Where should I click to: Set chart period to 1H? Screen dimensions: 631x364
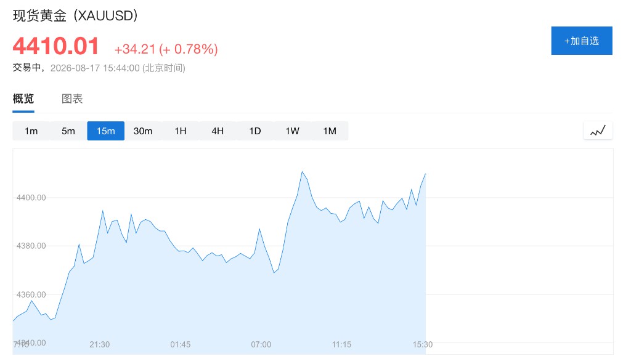point(181,131)
